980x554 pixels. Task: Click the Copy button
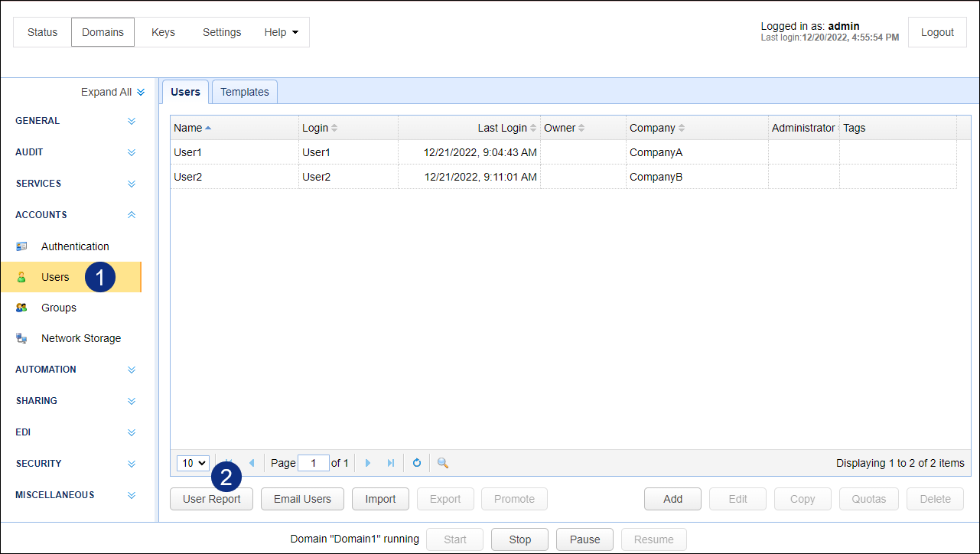click(x=803, y=499)
